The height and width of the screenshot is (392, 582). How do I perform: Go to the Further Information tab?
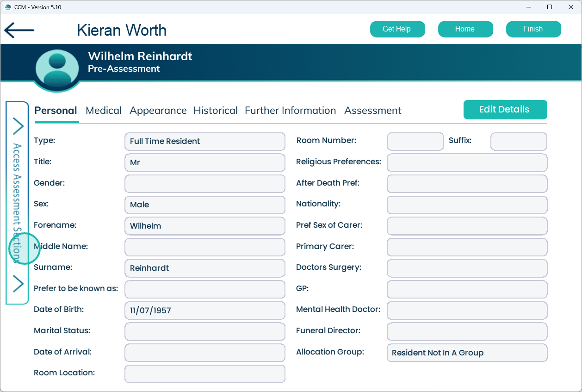(x=290, y=111)
